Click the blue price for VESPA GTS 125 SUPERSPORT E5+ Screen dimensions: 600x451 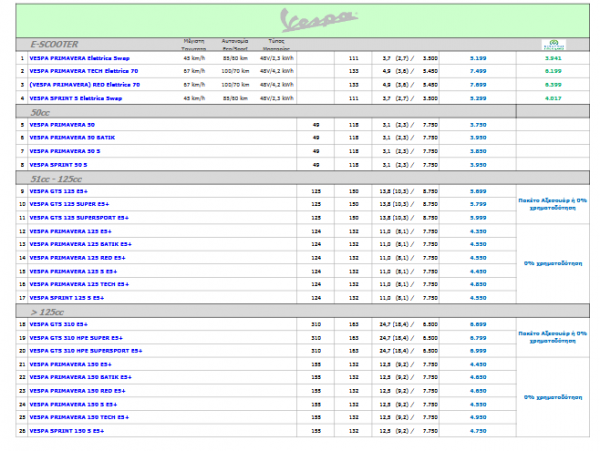pyautogui.click(x=478, y=218)
